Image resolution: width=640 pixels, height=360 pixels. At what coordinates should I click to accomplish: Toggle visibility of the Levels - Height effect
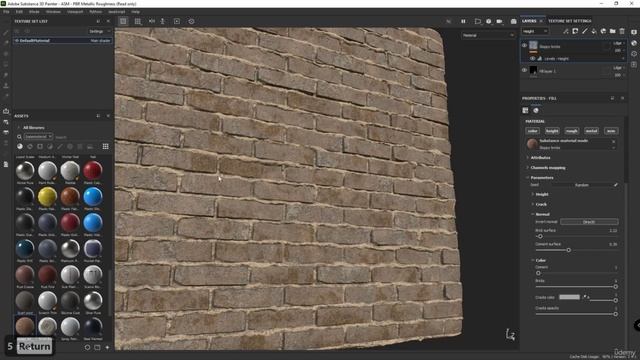tap(532, 58)
